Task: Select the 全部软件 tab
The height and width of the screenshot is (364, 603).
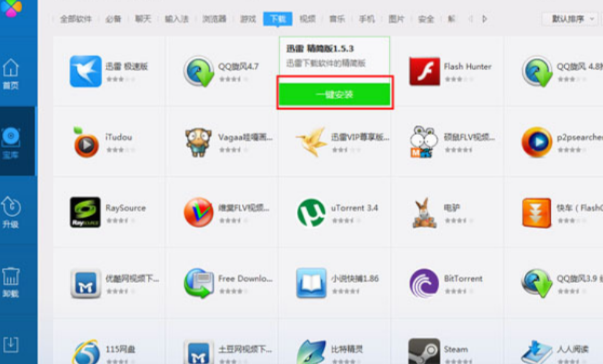Action: click(76, 19)
